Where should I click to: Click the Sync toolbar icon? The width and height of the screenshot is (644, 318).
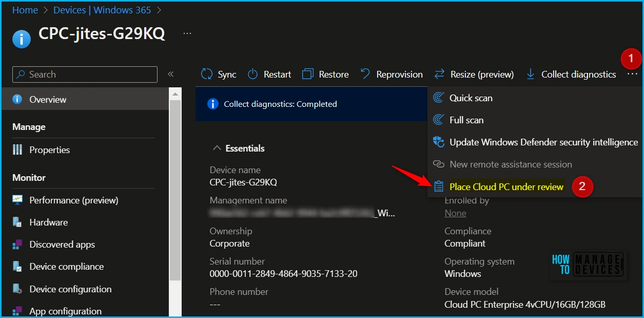click(x=207, y=74)
